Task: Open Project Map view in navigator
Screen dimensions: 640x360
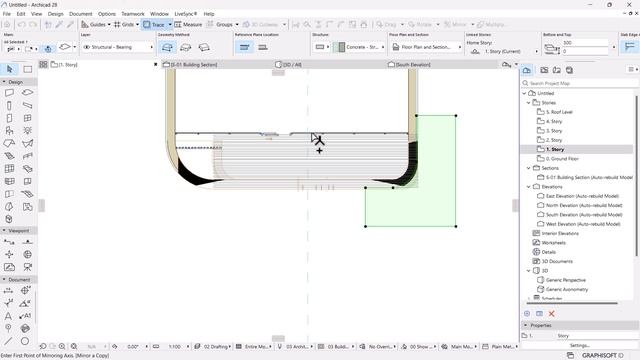Action: pyautogui.click(x=527, y=70)
